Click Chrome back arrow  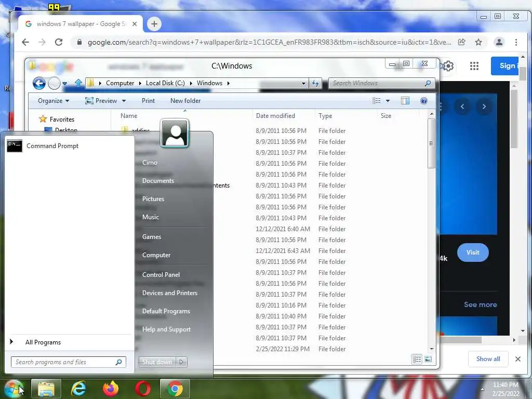tap(25, 42)
